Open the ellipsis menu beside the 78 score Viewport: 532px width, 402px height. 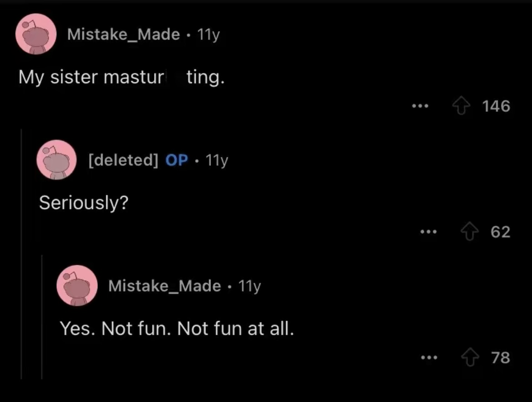tap(428, 358)
